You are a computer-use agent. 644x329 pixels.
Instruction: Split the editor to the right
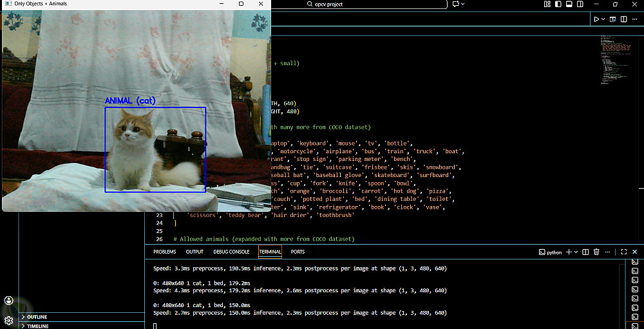pos(623,19)
